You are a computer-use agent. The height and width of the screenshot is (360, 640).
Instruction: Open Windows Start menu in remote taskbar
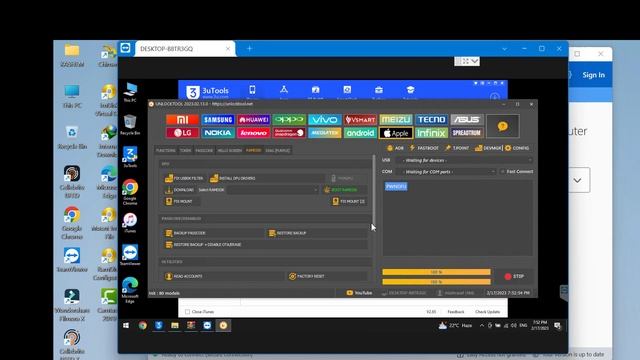point(126,325)
